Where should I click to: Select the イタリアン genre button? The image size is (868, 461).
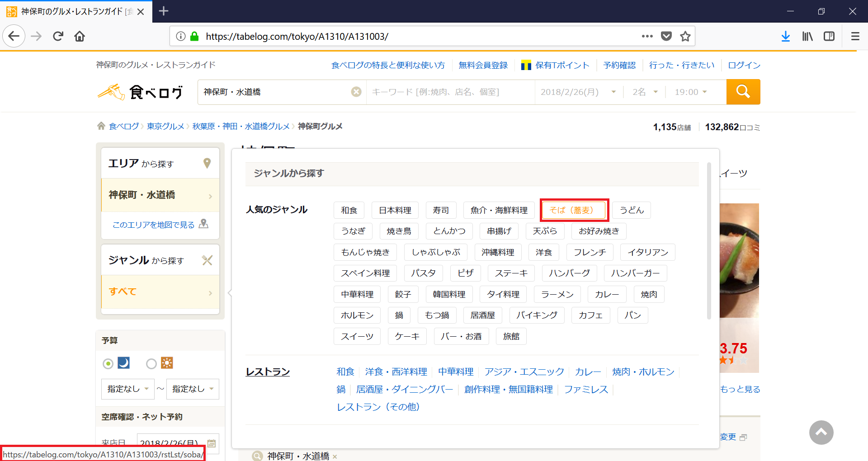click(x=648, y=252)
